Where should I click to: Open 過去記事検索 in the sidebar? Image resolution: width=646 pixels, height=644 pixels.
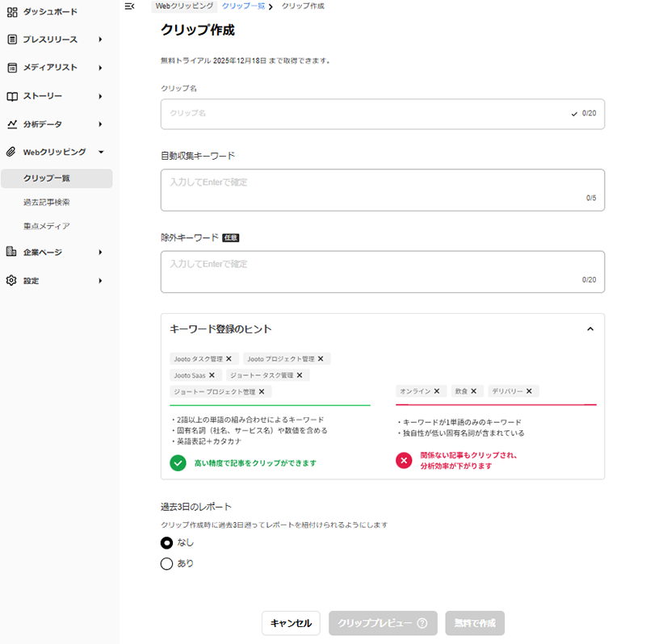48,203
